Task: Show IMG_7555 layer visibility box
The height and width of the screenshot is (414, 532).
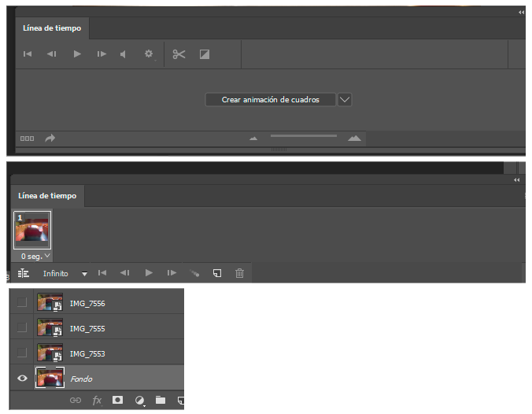Action: tap(22, 327)
